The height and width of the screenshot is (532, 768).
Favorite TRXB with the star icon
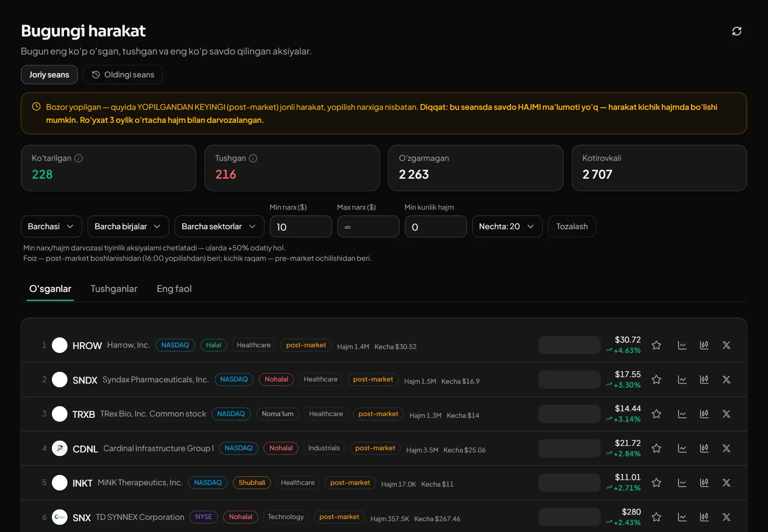[656, 414]
